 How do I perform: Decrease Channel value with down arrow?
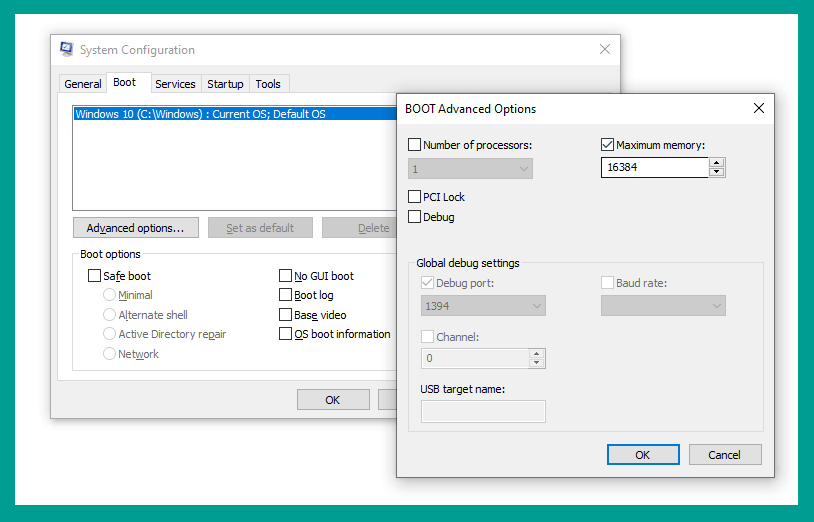pos(537,363)
